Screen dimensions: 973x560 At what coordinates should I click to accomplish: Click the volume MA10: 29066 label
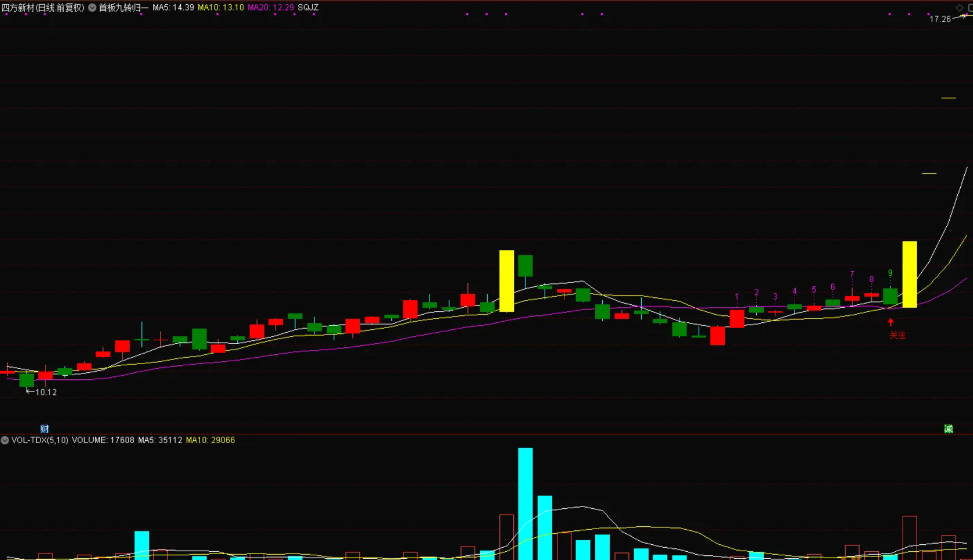coord(210,440)
